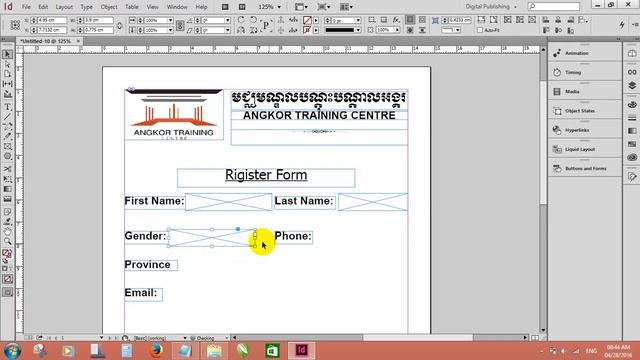Select the Ellipse shape tool

point(7,156)
